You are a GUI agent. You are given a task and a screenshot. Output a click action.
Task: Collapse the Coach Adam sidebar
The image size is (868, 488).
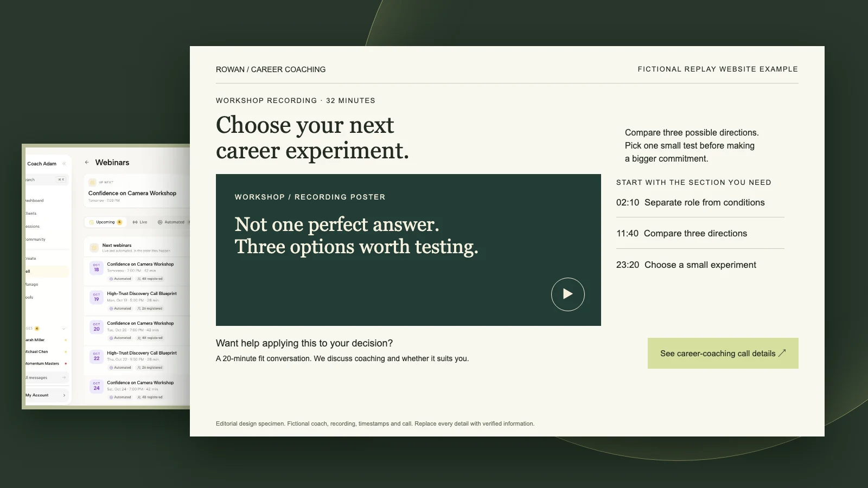pyautogui.click(x=64, y=163)
